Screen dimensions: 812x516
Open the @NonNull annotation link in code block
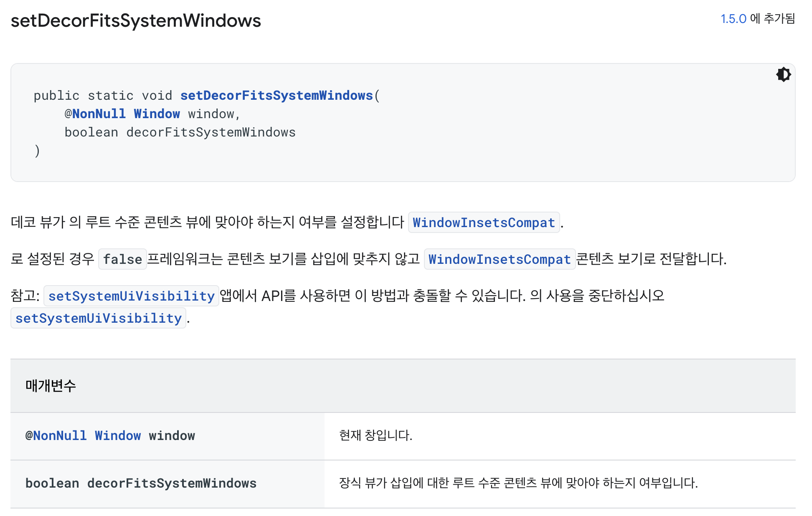99,114
